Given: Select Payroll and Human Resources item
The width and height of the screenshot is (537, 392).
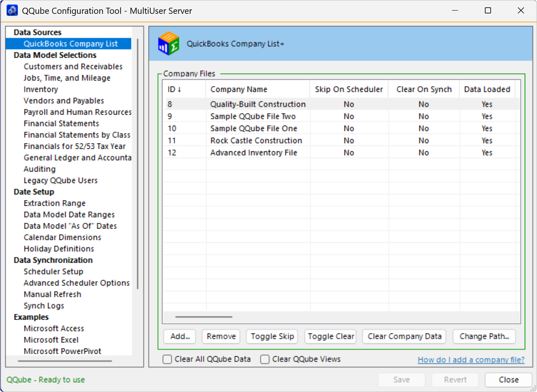Looking at the screenshot, I should coord(77,112).
